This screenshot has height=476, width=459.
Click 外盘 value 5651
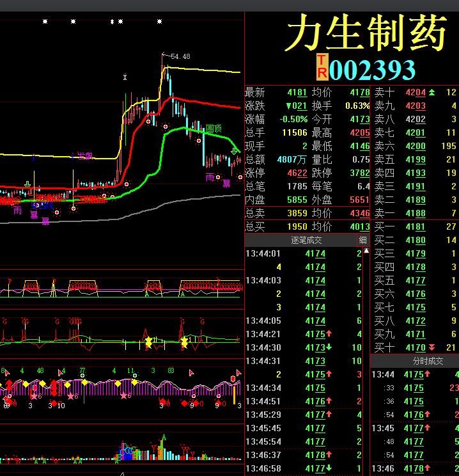point(359,200)
